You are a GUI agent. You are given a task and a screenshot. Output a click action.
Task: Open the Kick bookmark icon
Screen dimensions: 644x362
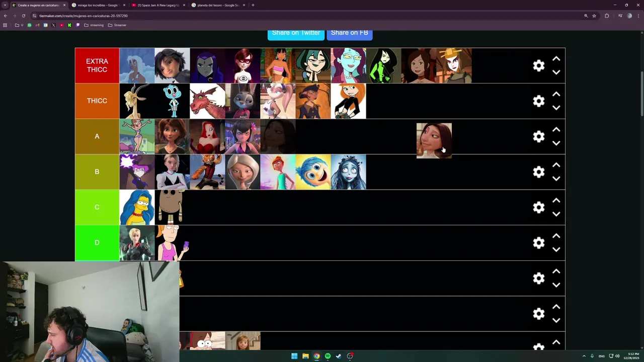69,25
